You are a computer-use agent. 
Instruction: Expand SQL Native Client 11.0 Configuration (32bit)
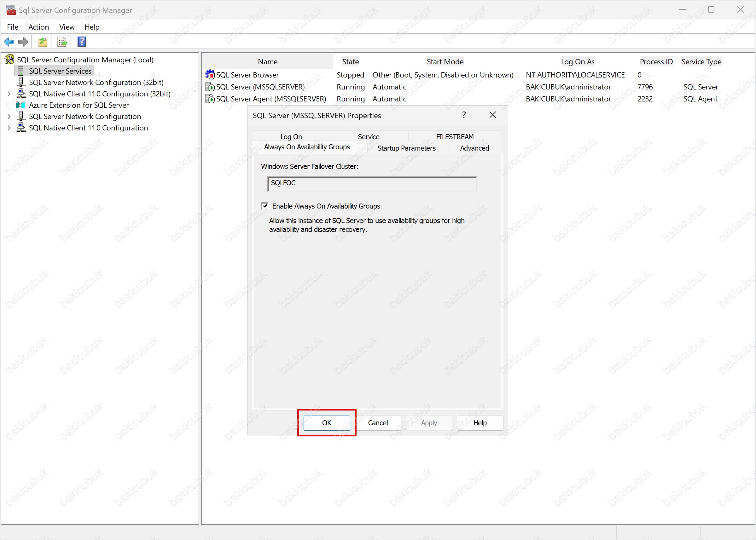pyautogui.click(x=9, y=94)
